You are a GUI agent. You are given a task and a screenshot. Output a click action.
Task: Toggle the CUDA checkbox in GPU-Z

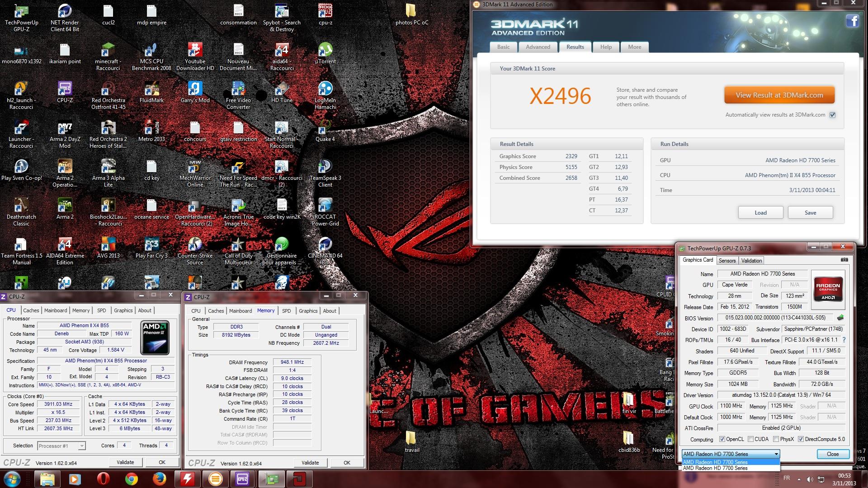tap(750, 439)
